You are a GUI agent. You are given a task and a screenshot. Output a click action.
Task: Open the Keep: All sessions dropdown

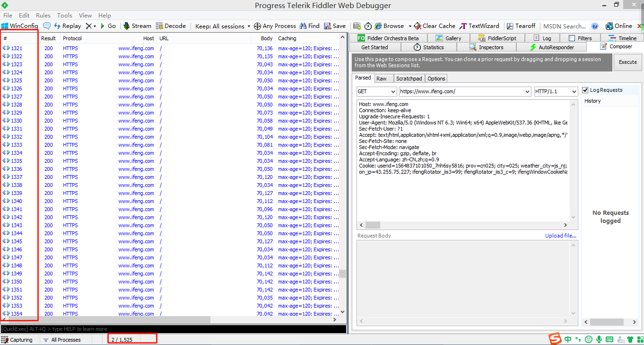(223, 26)
